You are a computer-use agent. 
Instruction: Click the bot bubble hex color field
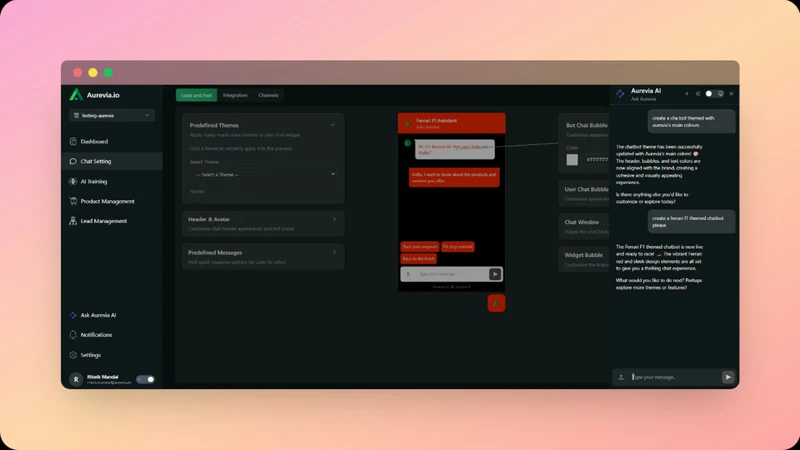click(596, 160)
